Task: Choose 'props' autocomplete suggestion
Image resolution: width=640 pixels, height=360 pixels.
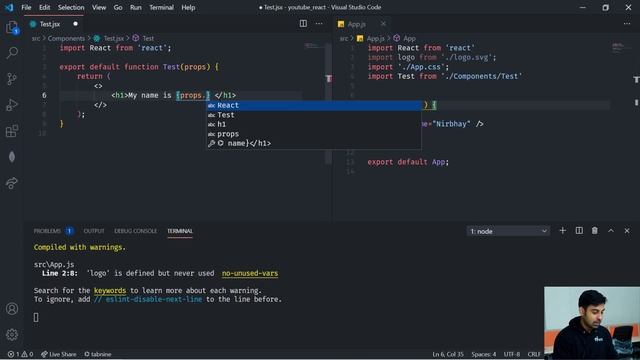Action: point(313,134)
